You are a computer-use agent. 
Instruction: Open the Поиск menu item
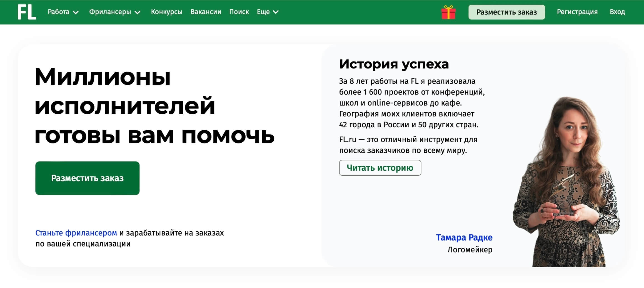tap(239, 12)
